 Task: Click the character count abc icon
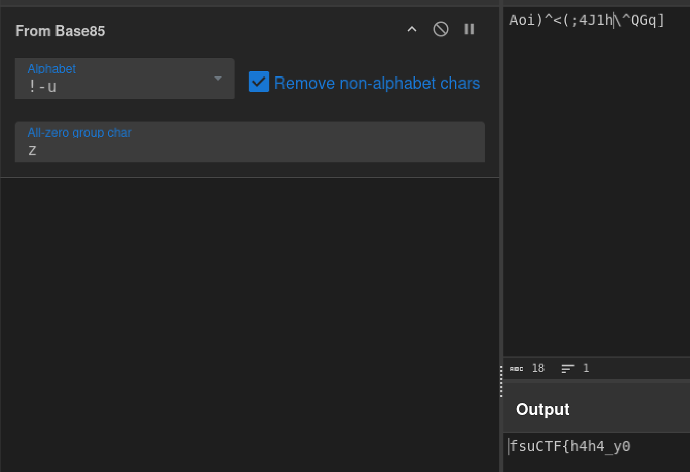(x=516, y=369)
